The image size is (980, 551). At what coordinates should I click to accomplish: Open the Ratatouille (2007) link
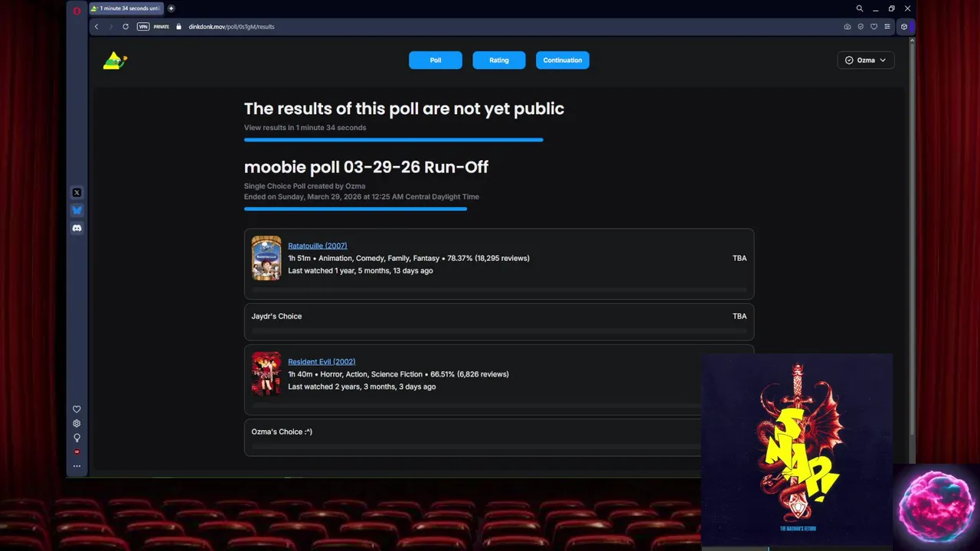click(x=318, y=246)
